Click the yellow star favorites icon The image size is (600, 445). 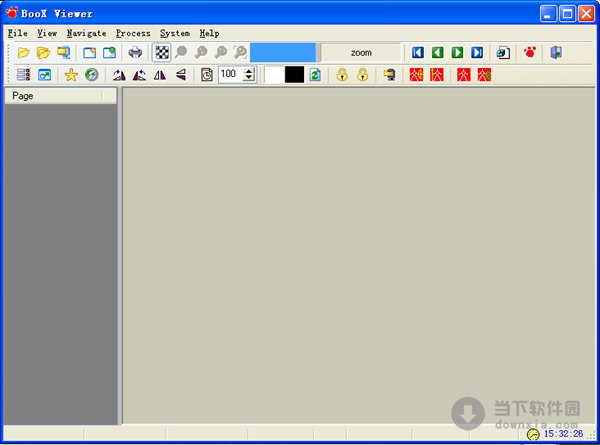click(71, 75)
